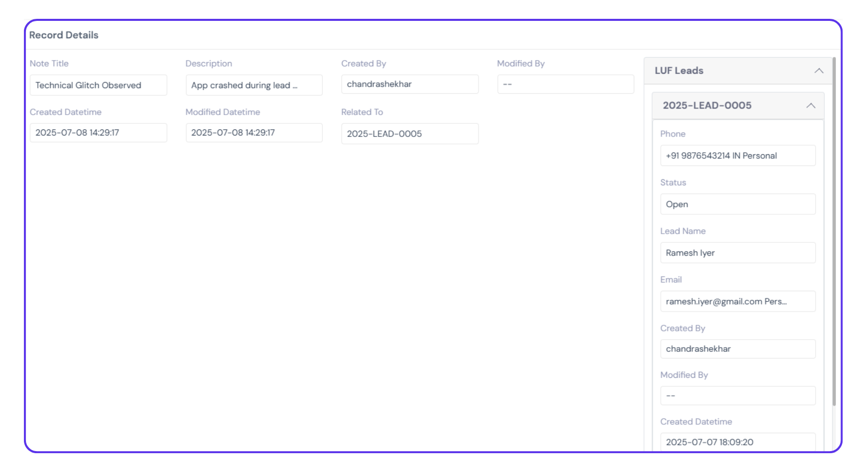
Task: Click the Record Details heading
Action: (64, 35)
